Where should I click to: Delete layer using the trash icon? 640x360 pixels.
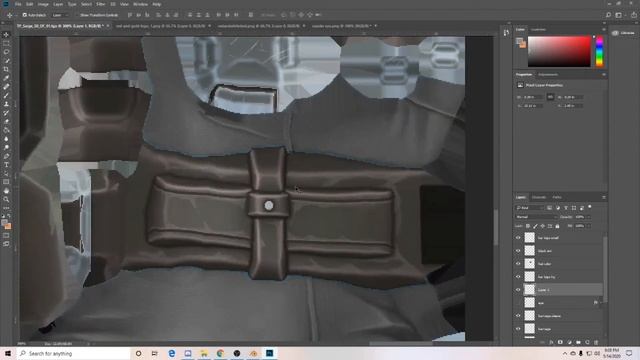tap(596, 342)
